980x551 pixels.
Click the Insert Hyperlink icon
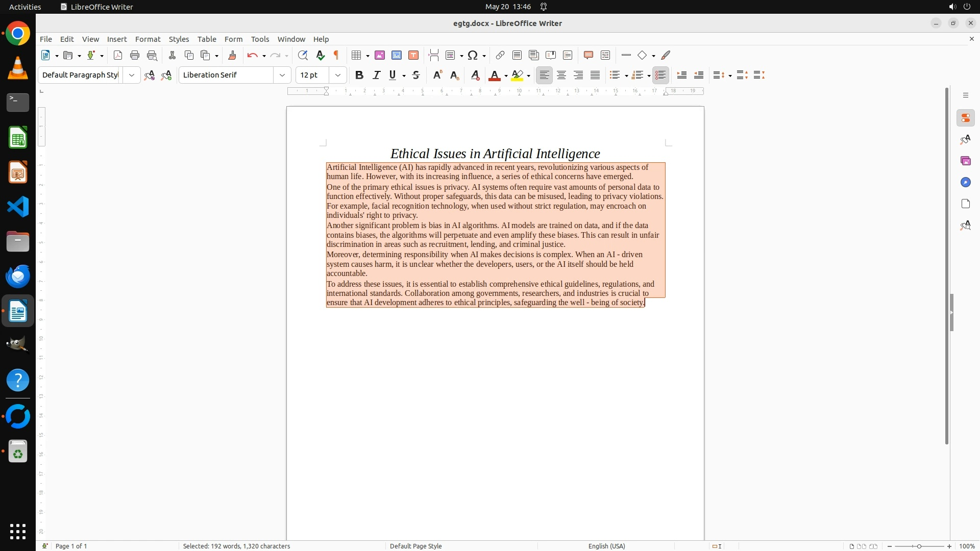coord(500,56)
